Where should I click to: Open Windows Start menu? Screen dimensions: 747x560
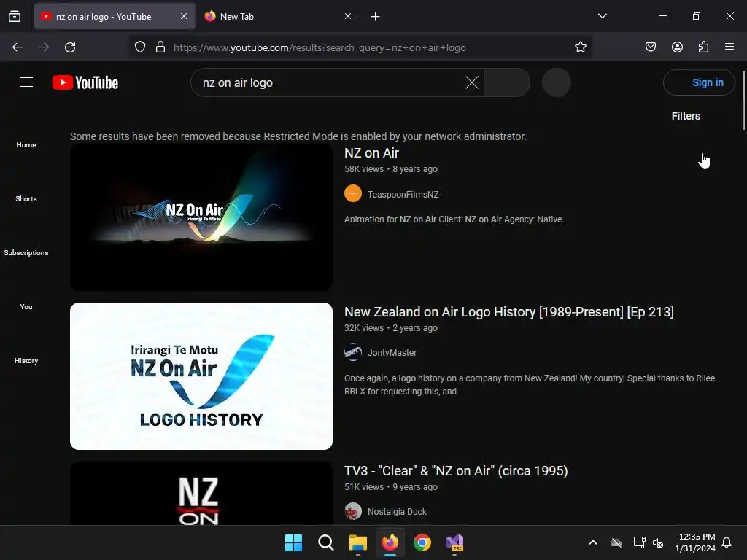click(x=293, y=542)
